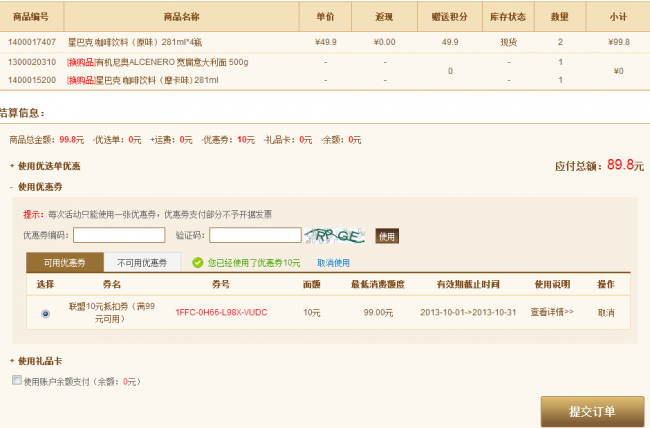Expand the 使用礼品卡 section

click(x=40, y=361)
